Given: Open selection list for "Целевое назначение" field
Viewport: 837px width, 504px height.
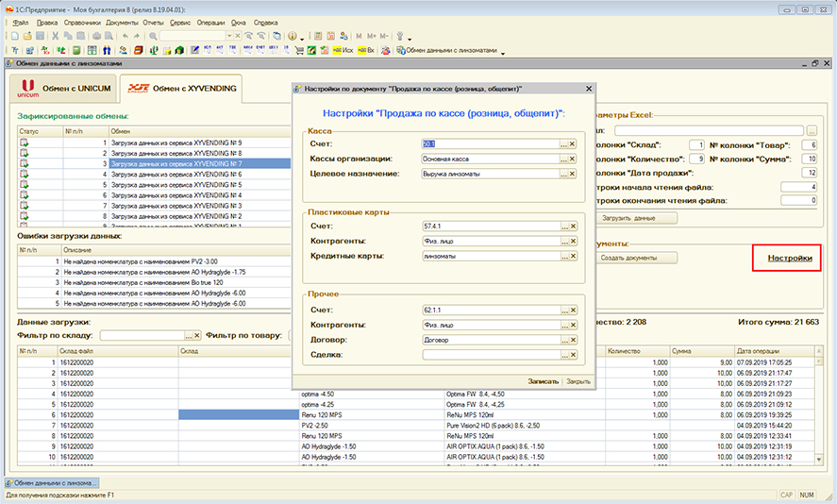Looking at the screenshot, I should click(563, 175).
